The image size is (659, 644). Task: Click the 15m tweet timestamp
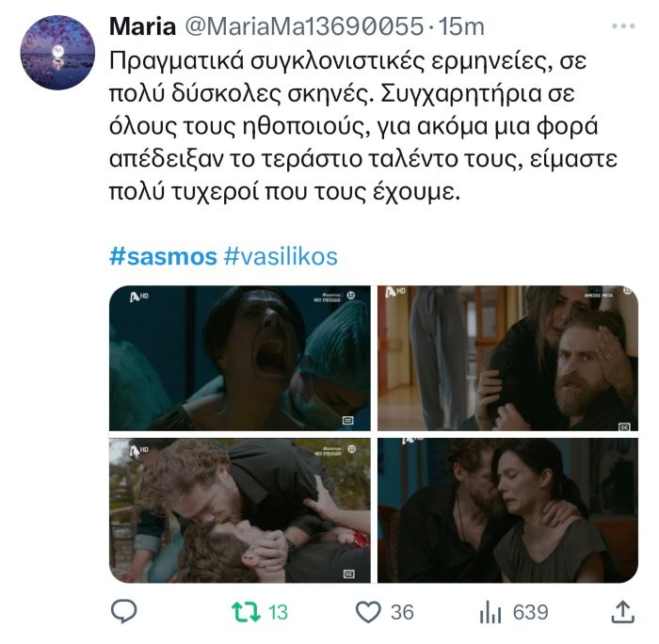(461, 26)
